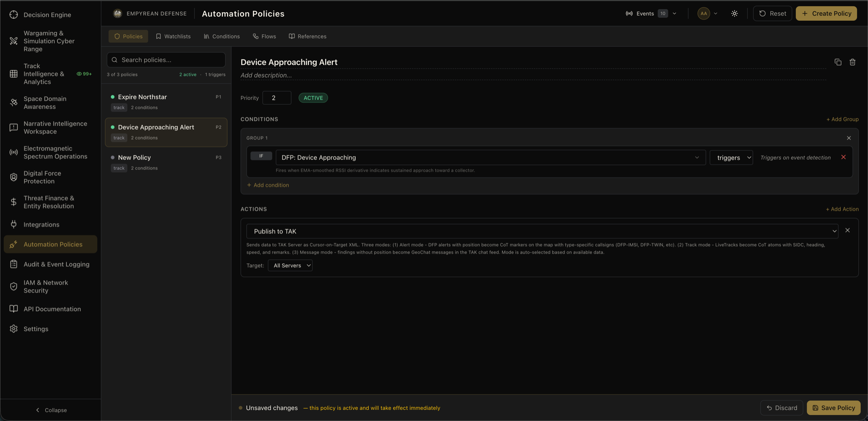Select the New Policy entry
The width and height of the screenshot is (868, 421).
coord(166,162)
